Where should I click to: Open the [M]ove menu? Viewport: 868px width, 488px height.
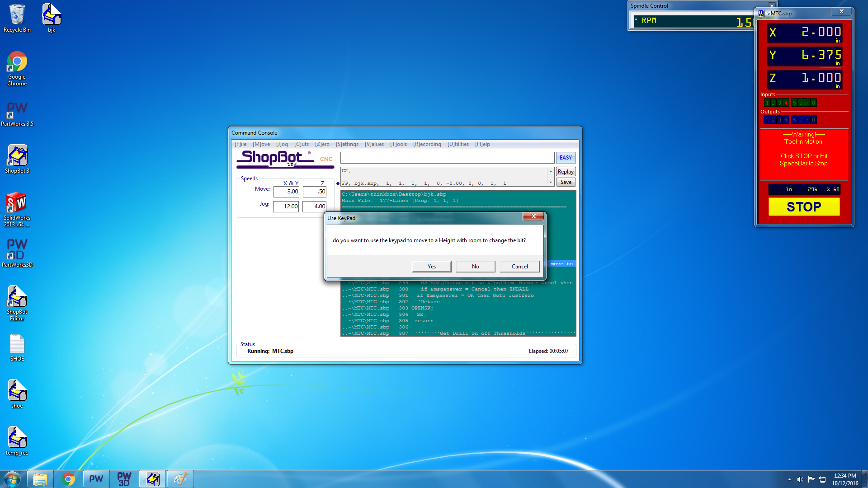pyautogui.click(x=261, y=144)
